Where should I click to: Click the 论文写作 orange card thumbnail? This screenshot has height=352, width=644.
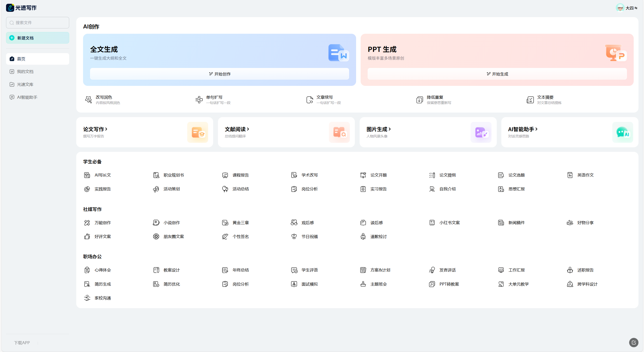pos(198,132)
